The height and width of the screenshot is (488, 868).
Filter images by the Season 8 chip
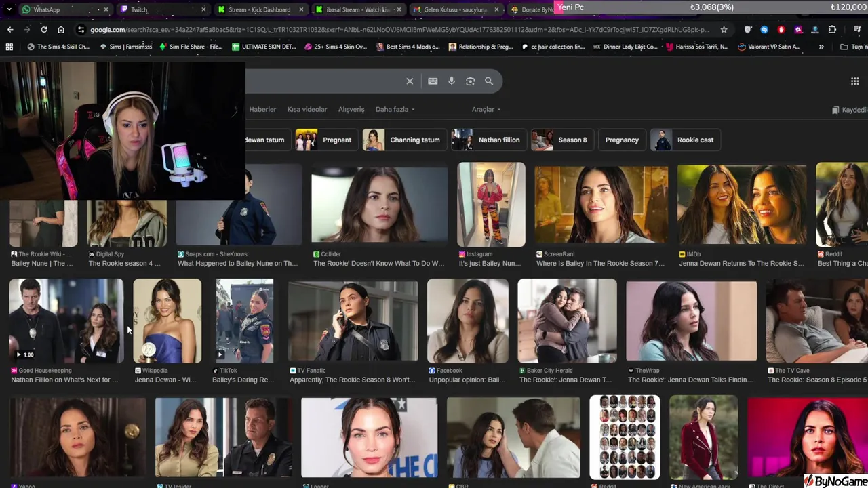(561, 140)
